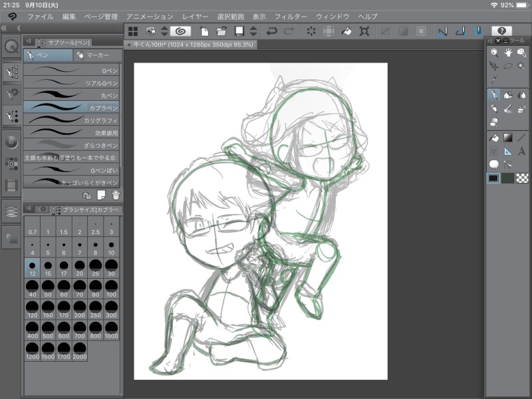This screenshot has height=399, width=532.
Task: Select the Lasso selection tool
Action: click(x=508, y=66)
